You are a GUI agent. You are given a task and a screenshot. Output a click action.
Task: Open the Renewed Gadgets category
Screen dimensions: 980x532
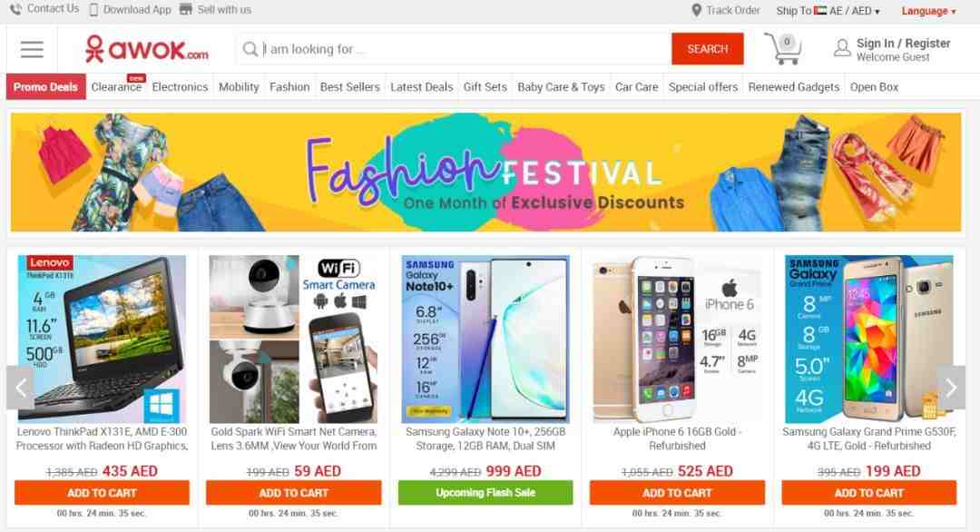[x=794, y=87]
